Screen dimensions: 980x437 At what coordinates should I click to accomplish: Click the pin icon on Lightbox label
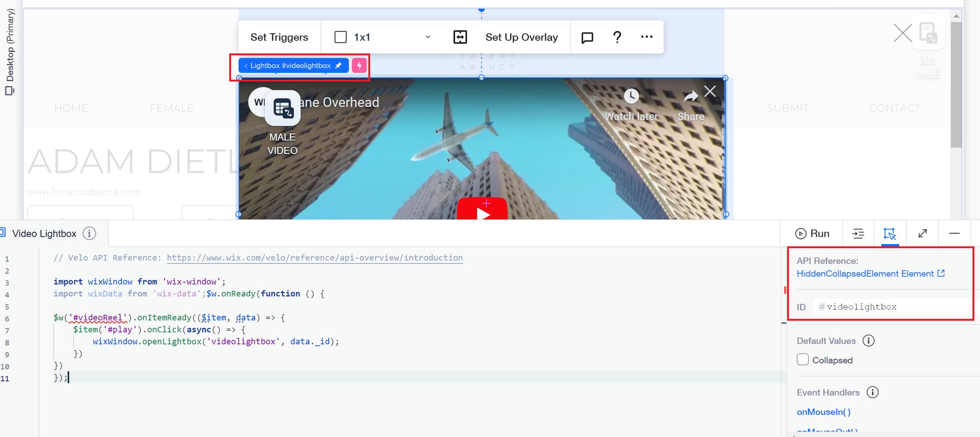[338, 65]
